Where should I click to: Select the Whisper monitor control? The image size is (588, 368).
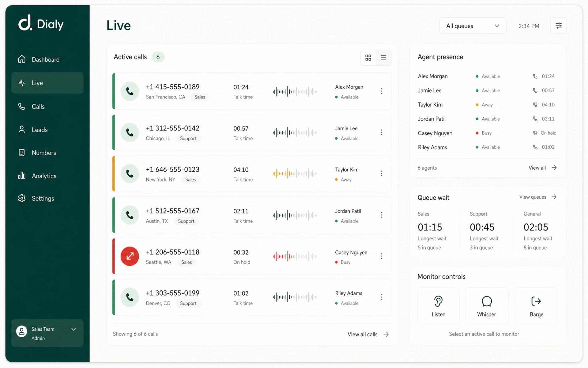(487, 306)
